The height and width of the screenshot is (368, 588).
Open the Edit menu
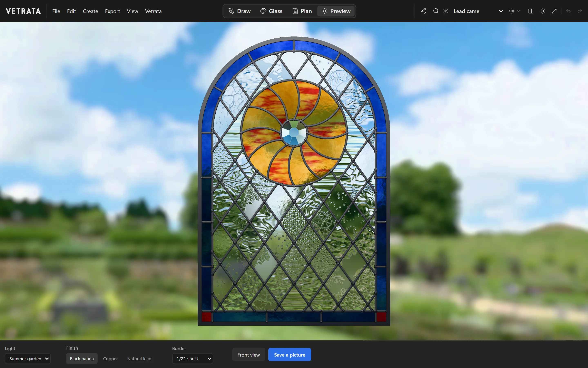pos(71,11)
